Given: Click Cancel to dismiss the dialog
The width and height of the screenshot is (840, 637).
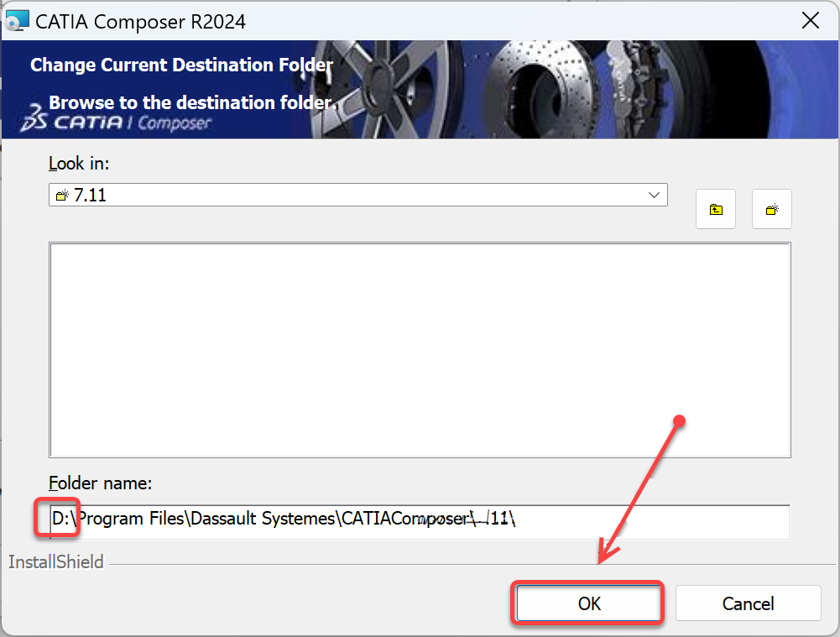Looking at the screenshot, I should pos(747,603).
